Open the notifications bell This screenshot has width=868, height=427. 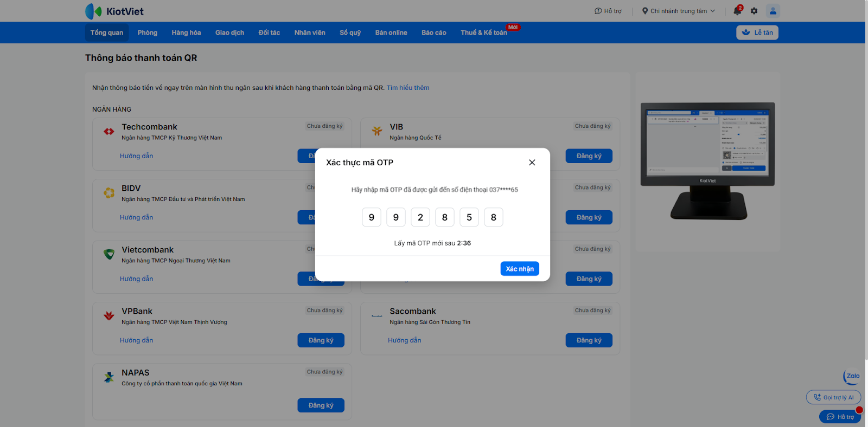pos(737,10)
